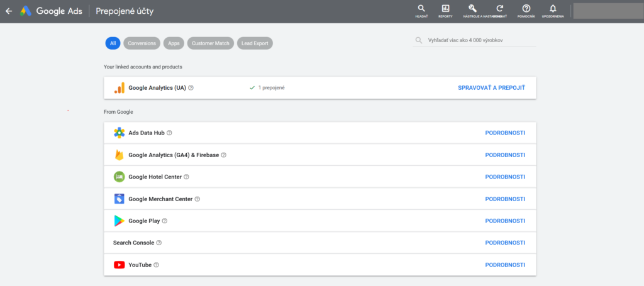
Task: Select the Customer Match filter chip
Action: (211, 43)
